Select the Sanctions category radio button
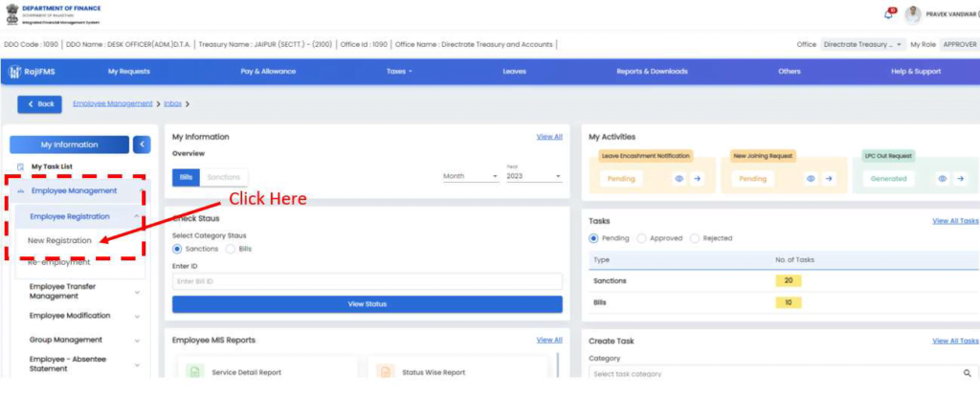The width and height of the screenshot is (980, 397). 177,248
